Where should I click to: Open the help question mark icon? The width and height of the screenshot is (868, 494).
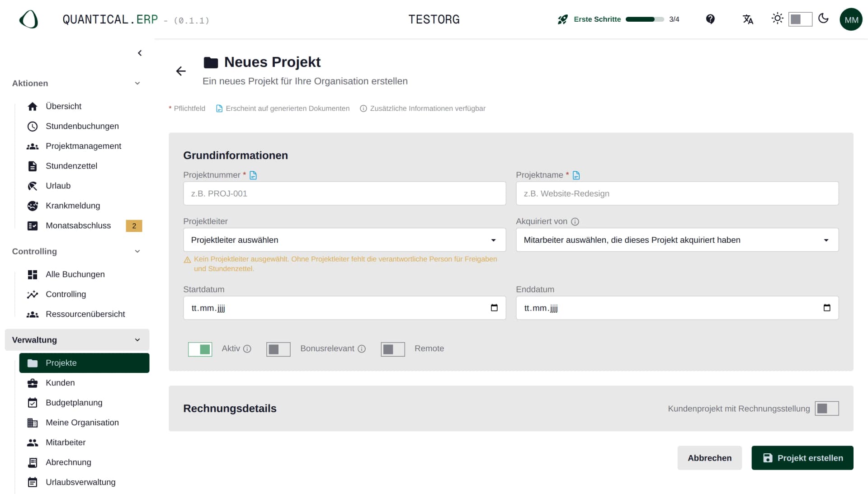point(710,19)
